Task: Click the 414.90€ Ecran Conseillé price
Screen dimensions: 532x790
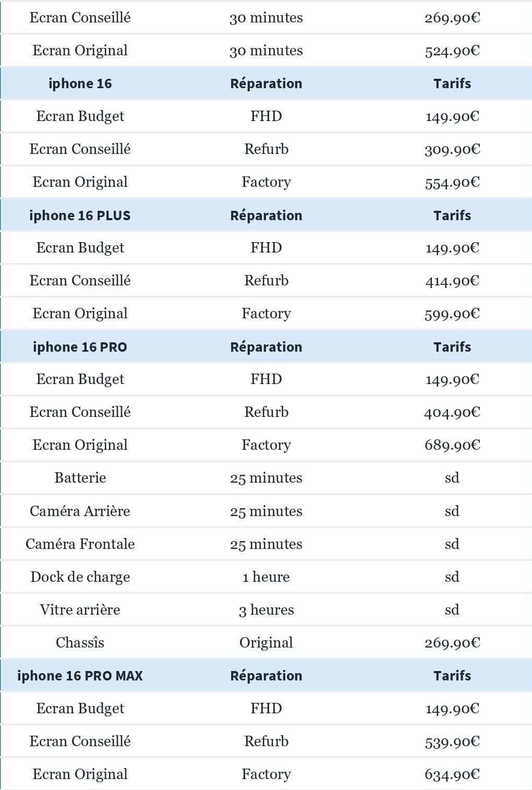Action: (452, 281)
